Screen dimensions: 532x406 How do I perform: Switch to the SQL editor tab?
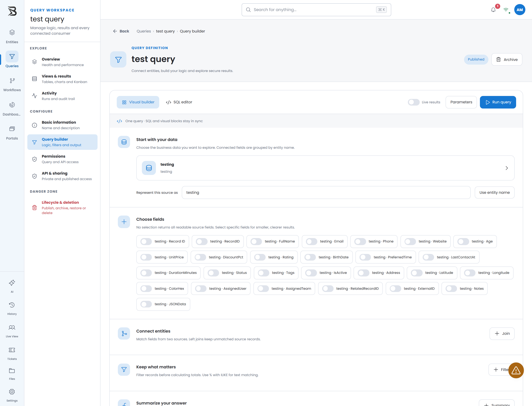[x=179, y=102]
